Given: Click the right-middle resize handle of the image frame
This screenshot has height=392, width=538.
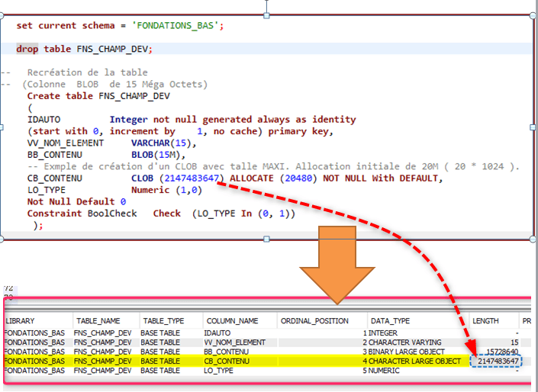Looking at the screenshot, I should 533,127.
